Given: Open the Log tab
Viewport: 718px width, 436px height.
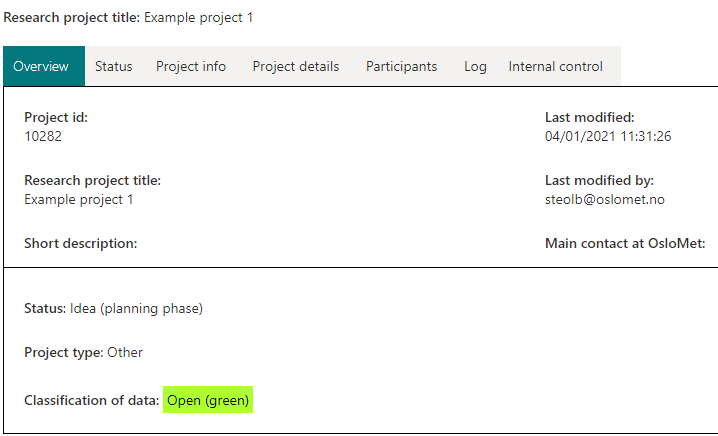Looking at the screenshot, I should (475, 66).
